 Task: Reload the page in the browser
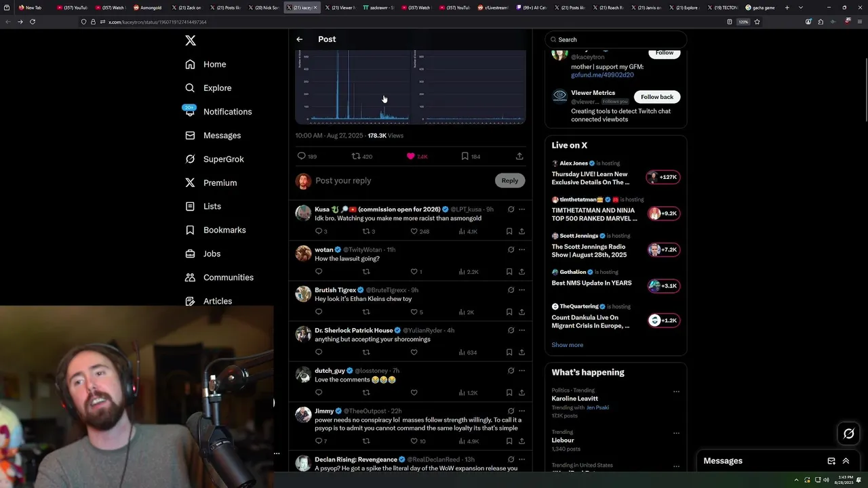click(x=33, y=22)
